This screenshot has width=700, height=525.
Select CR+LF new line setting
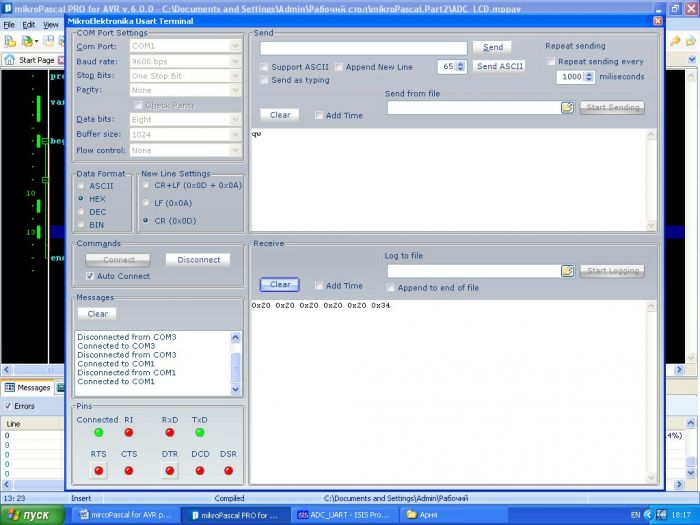click(146, 185)
